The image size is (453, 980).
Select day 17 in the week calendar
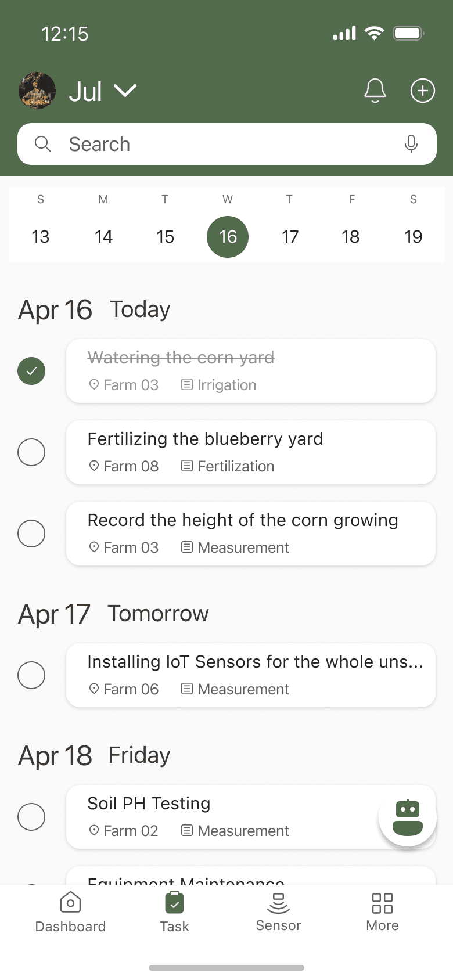click(x=290, y=237)
